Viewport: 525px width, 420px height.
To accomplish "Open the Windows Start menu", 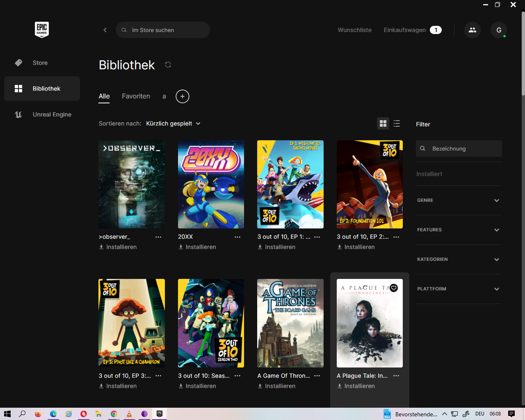I will [7, 414].
